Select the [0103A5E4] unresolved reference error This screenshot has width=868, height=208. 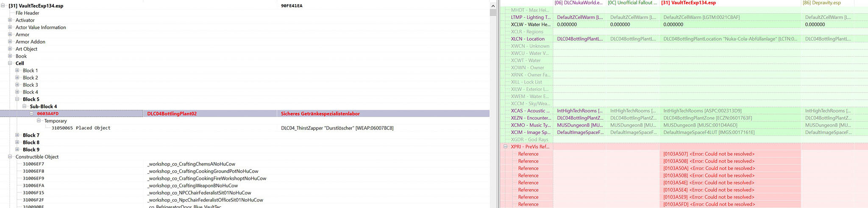[x=709, y=190]
